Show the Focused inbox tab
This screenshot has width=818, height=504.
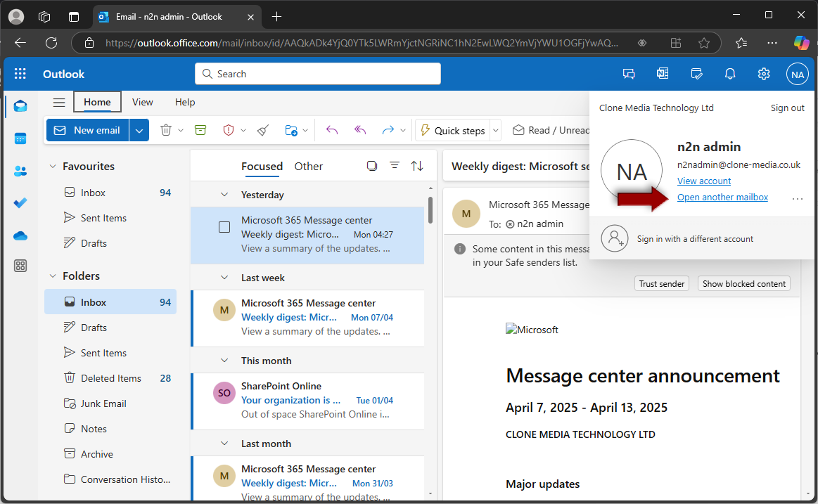coord(262,167)
